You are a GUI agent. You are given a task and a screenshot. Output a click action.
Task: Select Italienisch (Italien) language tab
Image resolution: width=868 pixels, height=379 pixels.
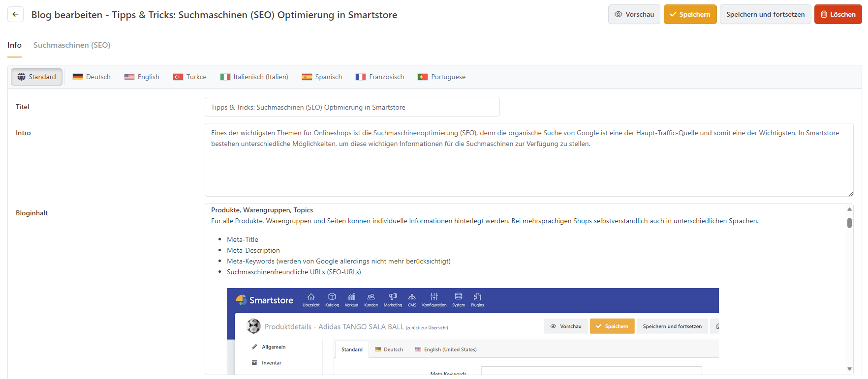[x=254, y=77]
